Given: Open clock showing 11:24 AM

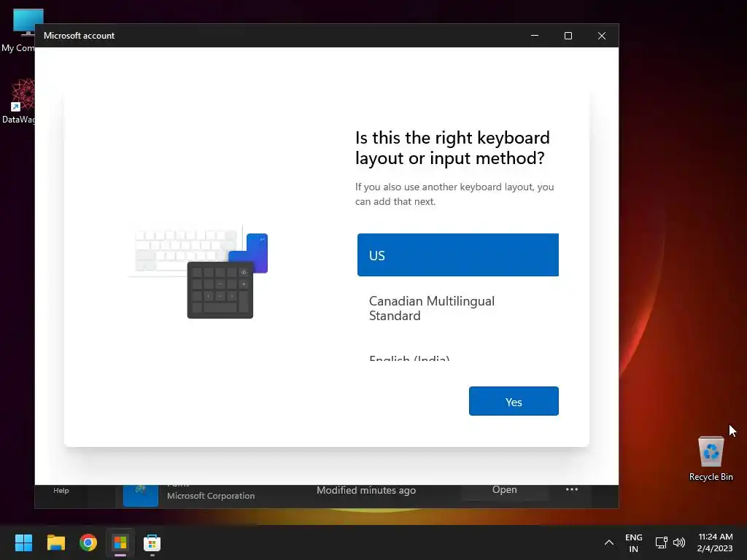Looking at the screenshot, I should [715, 542].
